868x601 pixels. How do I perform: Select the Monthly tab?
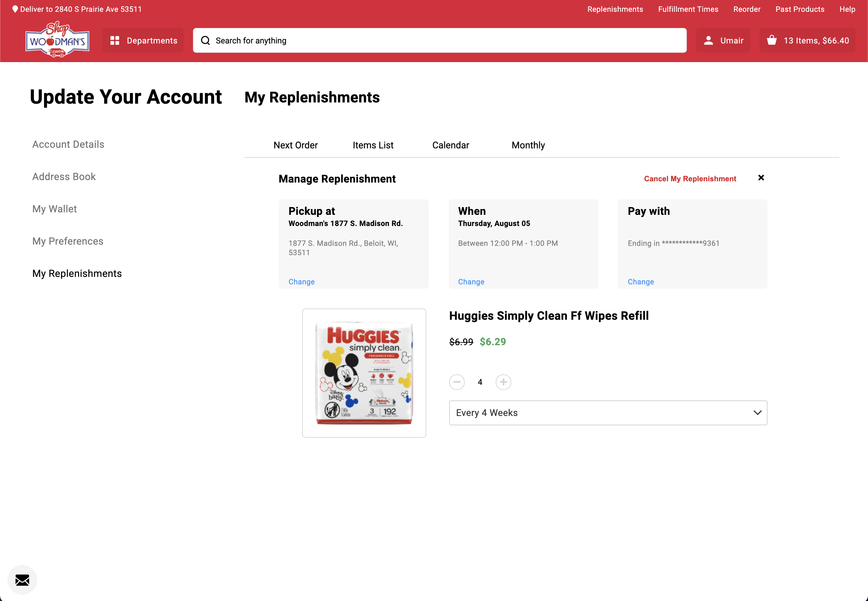tap(528, 145)
